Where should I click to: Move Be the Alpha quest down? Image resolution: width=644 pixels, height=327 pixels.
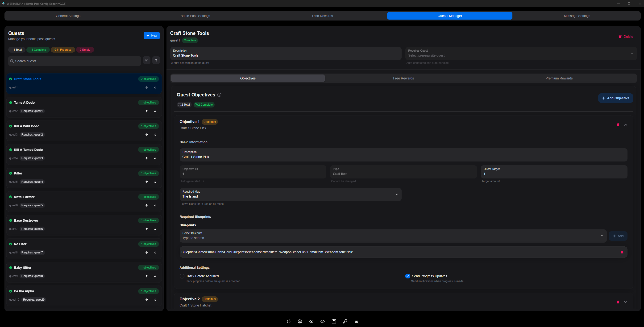155,300
